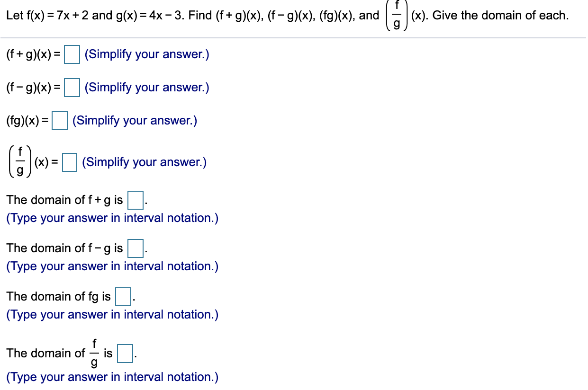Click the last interval notation instruction
The height and width of the screenshot is (390, 588).
click(112, 377)
